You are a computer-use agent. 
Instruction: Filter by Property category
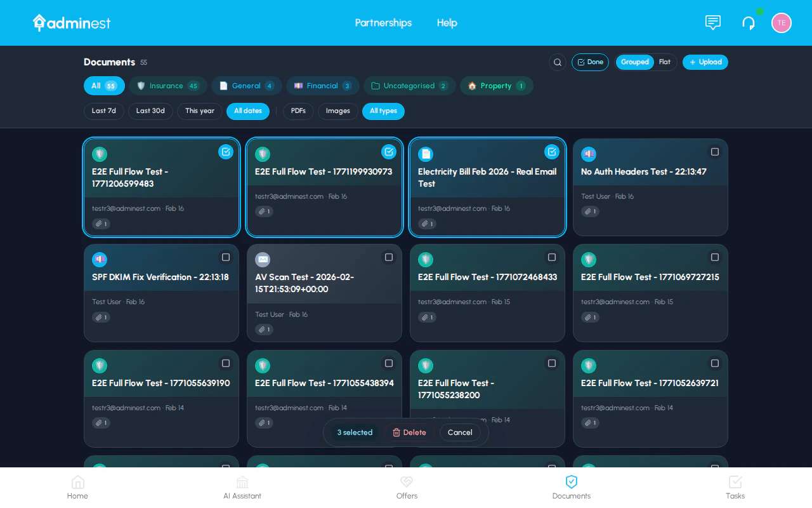coord(497,86)
